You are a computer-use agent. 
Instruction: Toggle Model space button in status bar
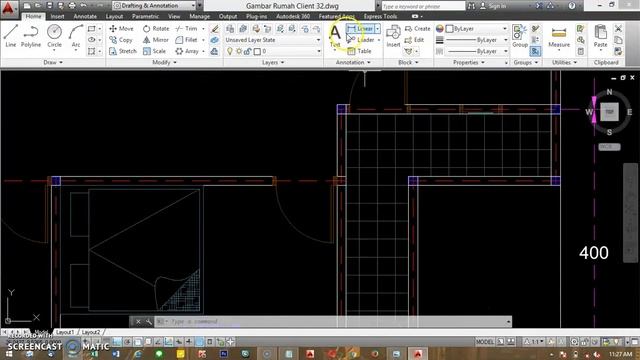coord(485,342)
